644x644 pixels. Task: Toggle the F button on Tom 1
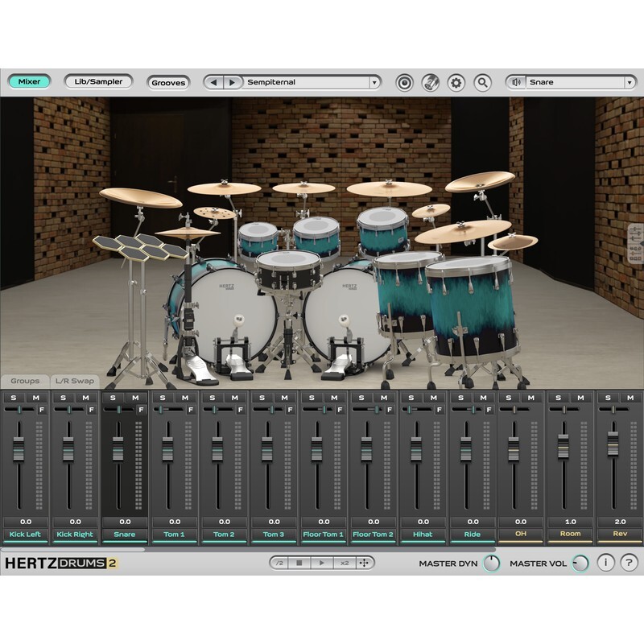(190, 410)
